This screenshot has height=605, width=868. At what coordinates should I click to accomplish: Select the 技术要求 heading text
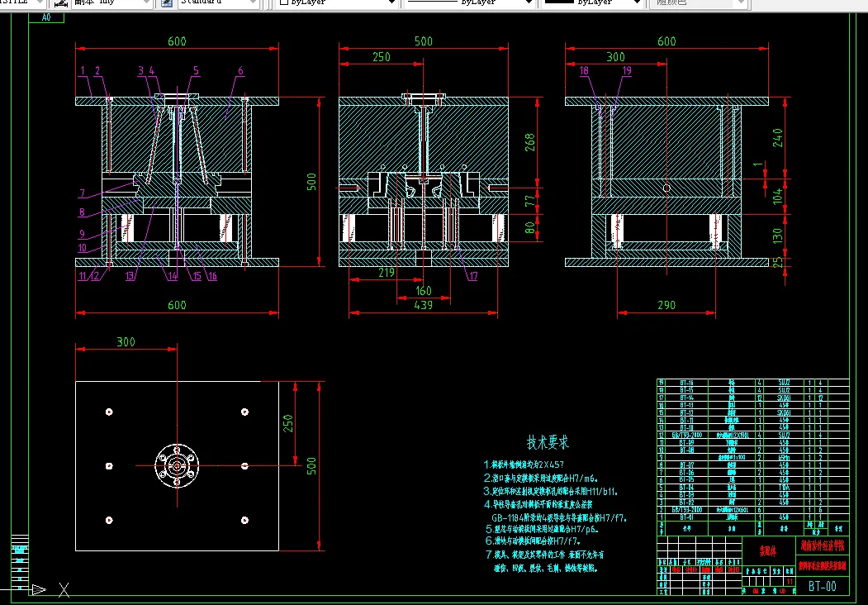(548, 443)
